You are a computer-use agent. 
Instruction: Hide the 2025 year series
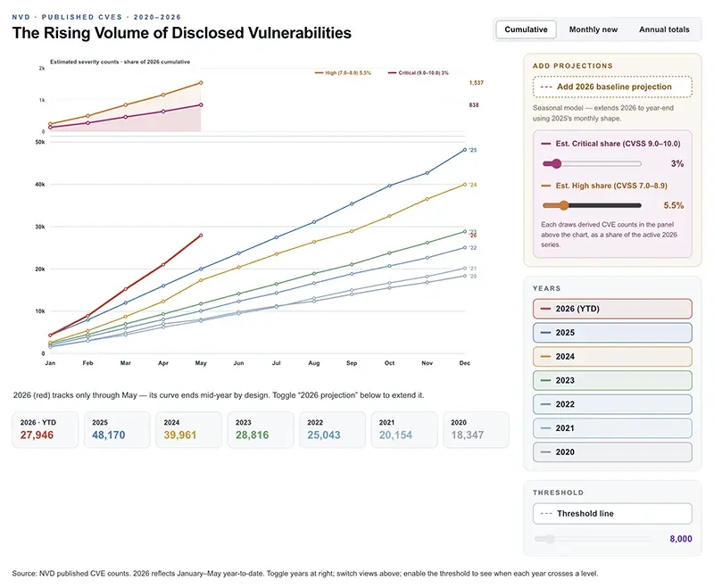point(612,333)
